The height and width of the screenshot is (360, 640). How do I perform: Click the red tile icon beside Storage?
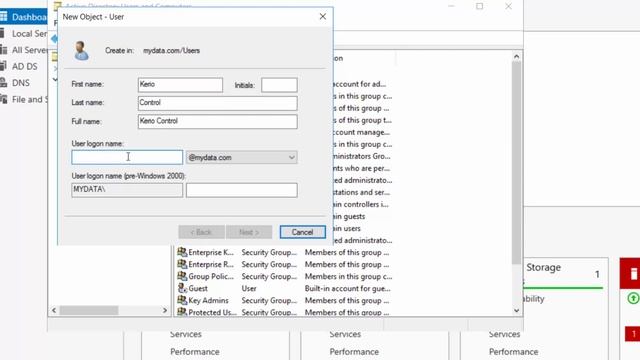pos(633,274)
